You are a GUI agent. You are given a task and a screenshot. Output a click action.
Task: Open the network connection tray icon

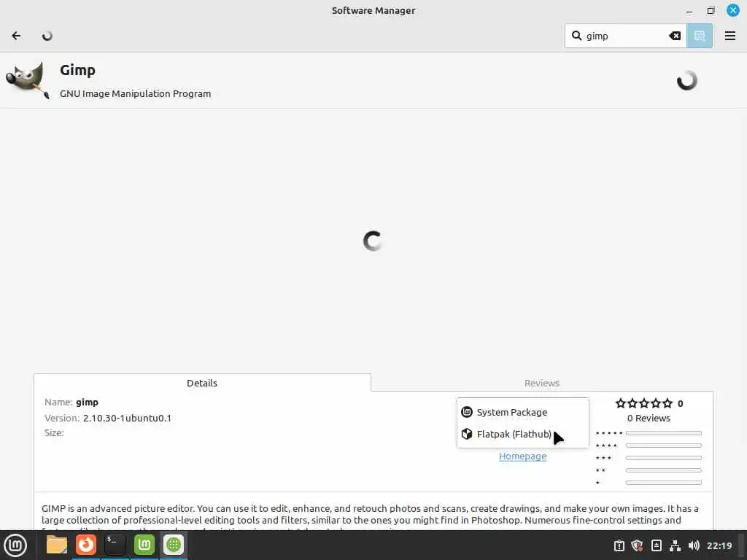point(675,545)
